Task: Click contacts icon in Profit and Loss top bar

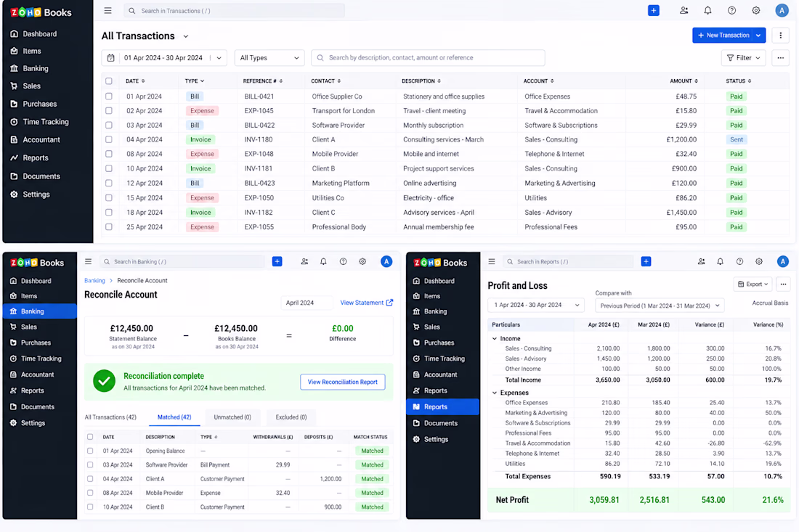Action: [701, 262]
